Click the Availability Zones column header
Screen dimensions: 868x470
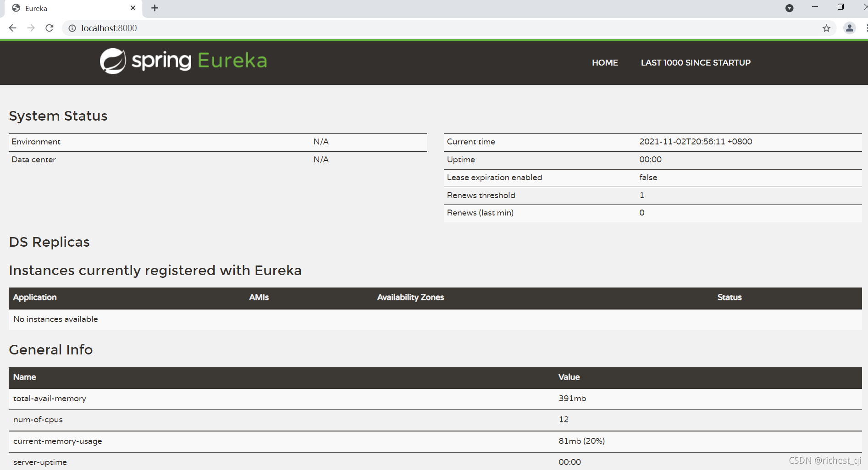pos(410,297)
